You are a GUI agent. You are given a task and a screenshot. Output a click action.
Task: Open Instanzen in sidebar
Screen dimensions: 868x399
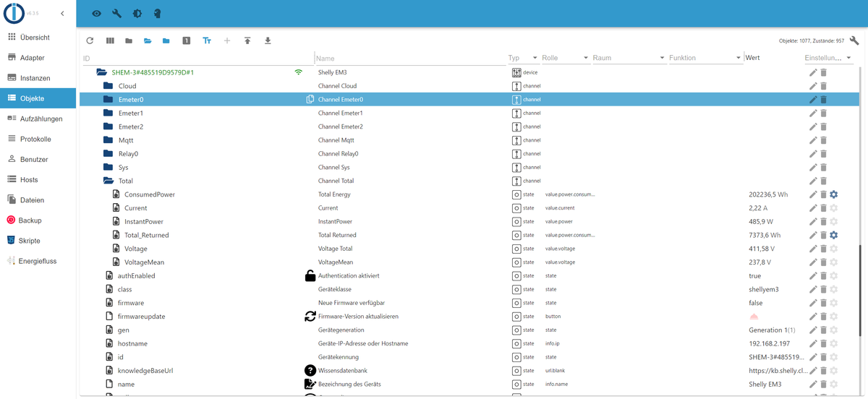click(x=38, y=77)
